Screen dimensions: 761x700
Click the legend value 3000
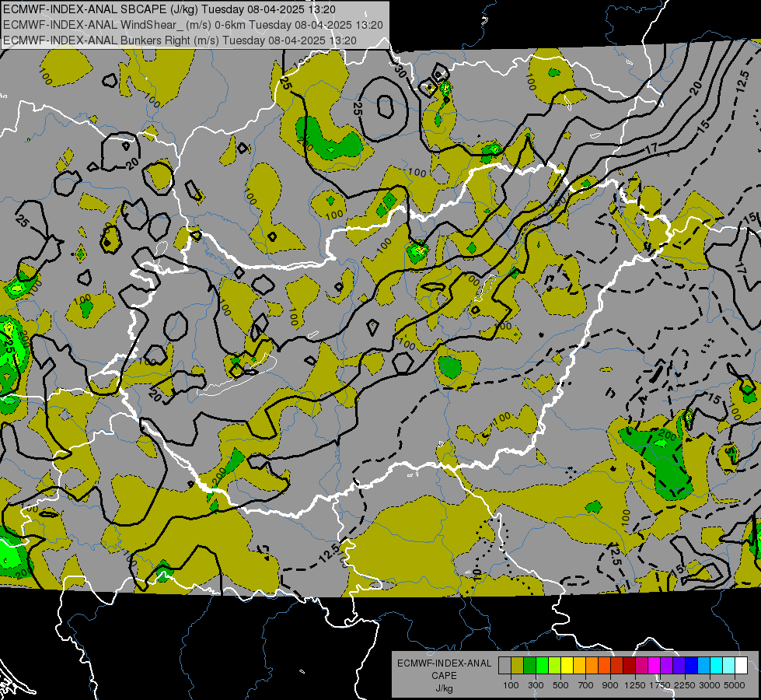[x=710, y=685]
